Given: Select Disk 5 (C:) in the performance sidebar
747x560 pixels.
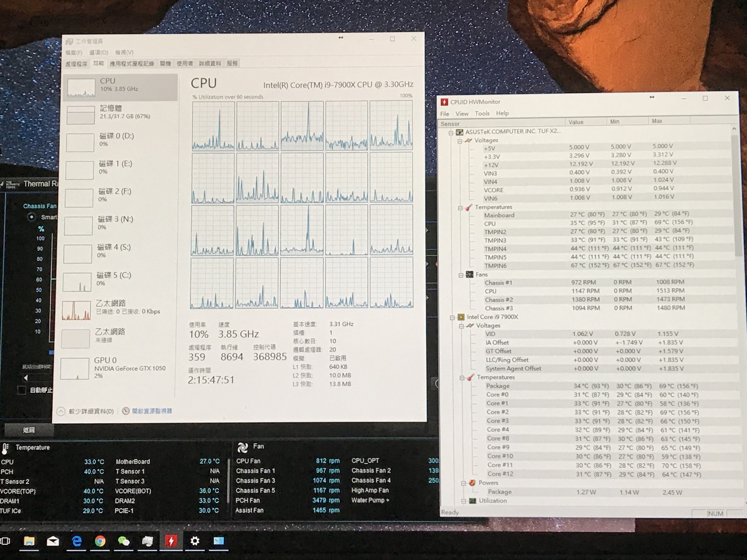Looking at the screenshot, I should pos(117,281).
